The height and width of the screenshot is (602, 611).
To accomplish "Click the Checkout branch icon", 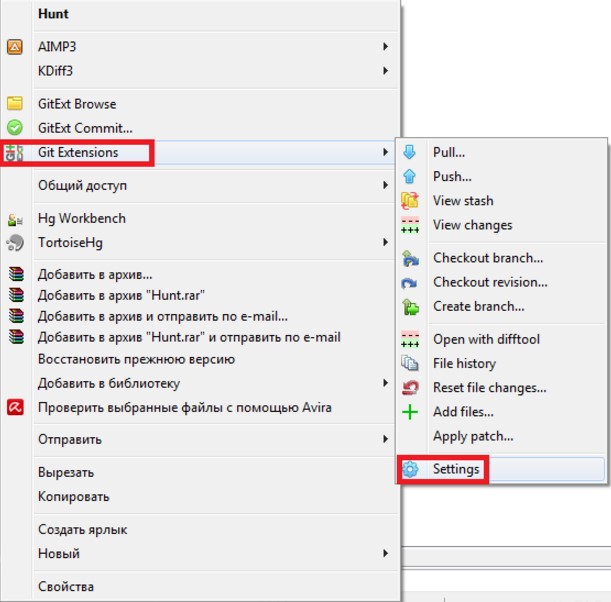I will [410, 258].
